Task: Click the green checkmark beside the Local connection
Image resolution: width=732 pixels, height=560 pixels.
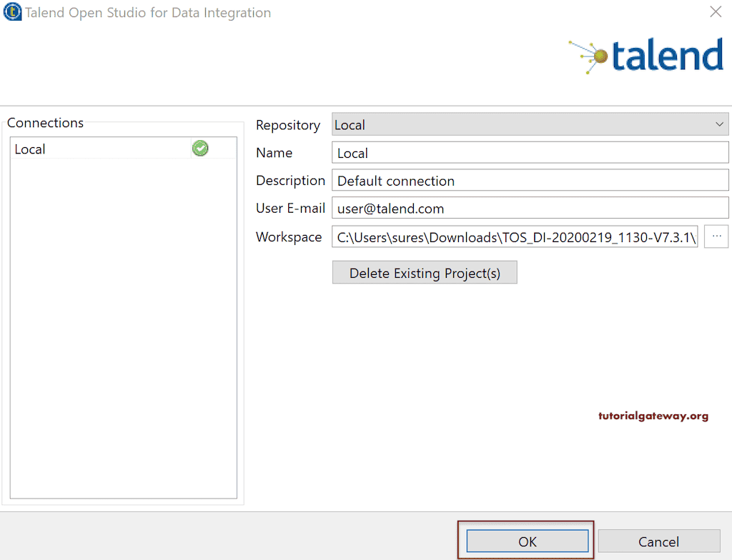Action: [x=200, y=148]
